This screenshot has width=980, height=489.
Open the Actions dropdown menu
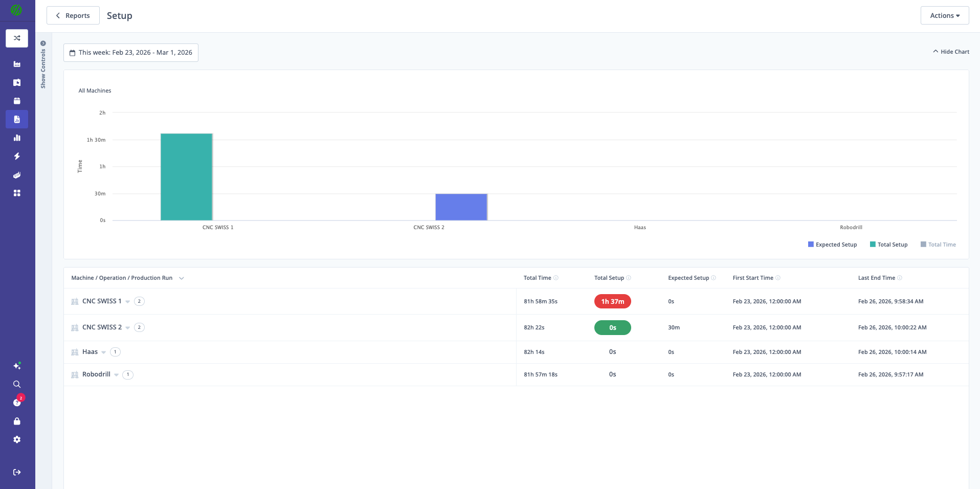point(944,15)
